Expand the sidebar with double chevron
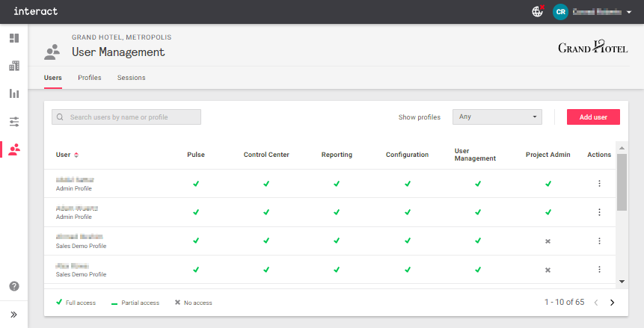This screenshot has height=328, width=644. point(13,314)
